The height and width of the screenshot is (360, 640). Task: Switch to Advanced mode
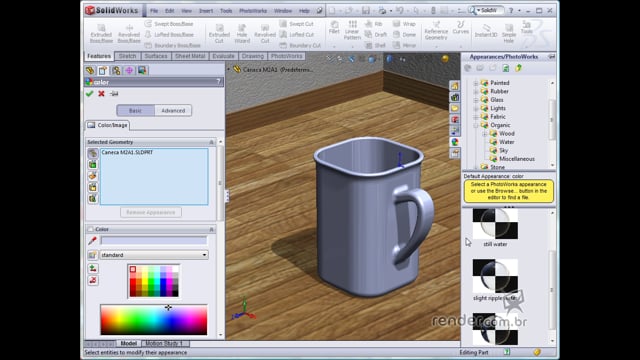173,111
